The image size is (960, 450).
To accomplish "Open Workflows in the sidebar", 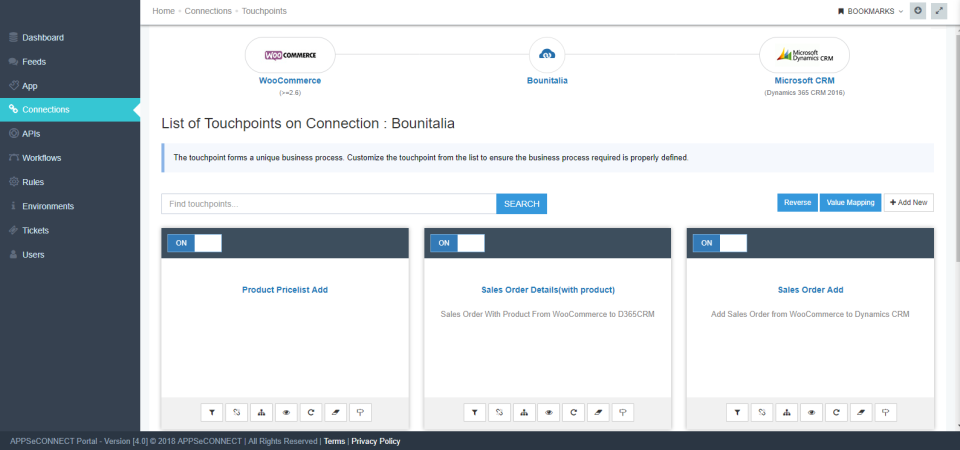I will coord(70,158).
